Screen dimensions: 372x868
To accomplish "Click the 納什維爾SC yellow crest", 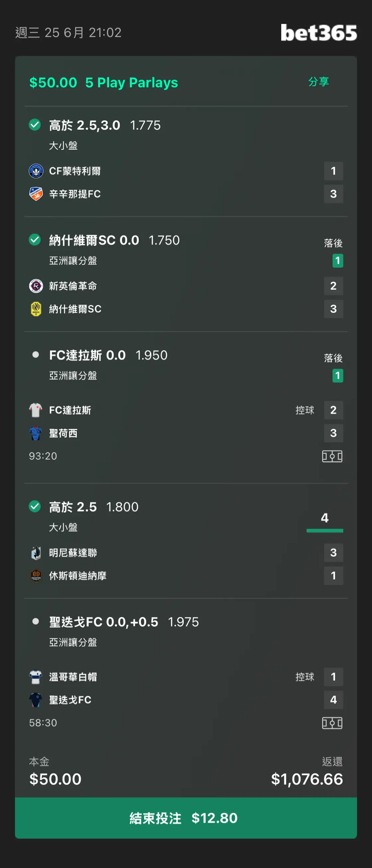I will click(x=36, y=309).
